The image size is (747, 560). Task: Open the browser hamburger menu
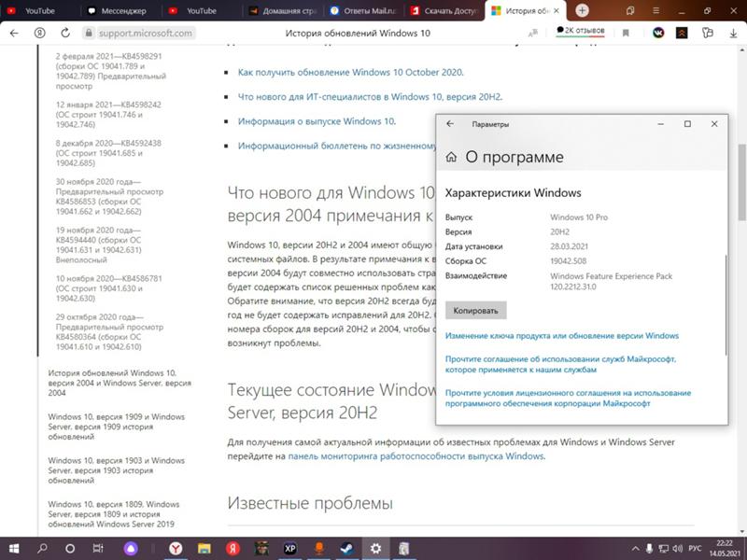point(656,10)
